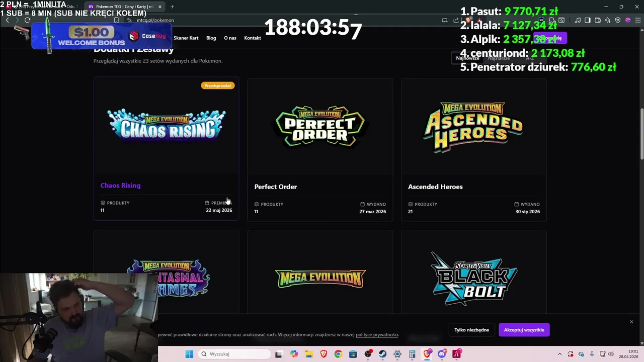Click release date 27 mar 2026

[372, 212]
